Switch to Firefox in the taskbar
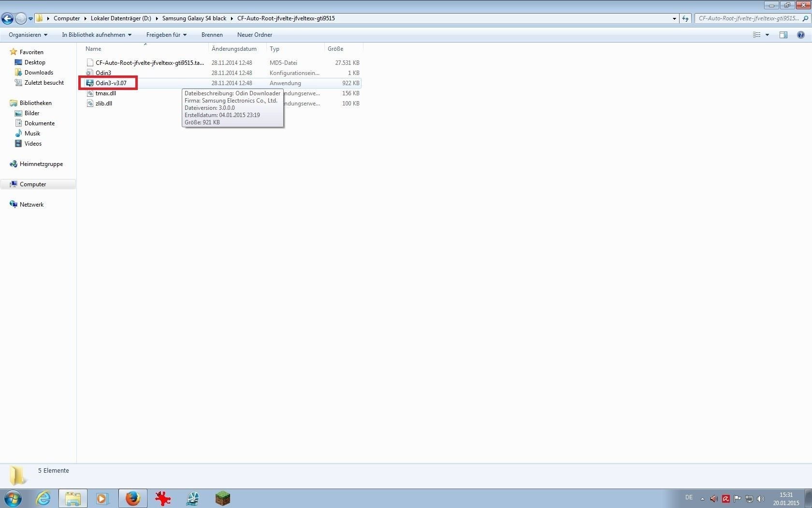Screen dimensions: 812x508 coord(132,498)
